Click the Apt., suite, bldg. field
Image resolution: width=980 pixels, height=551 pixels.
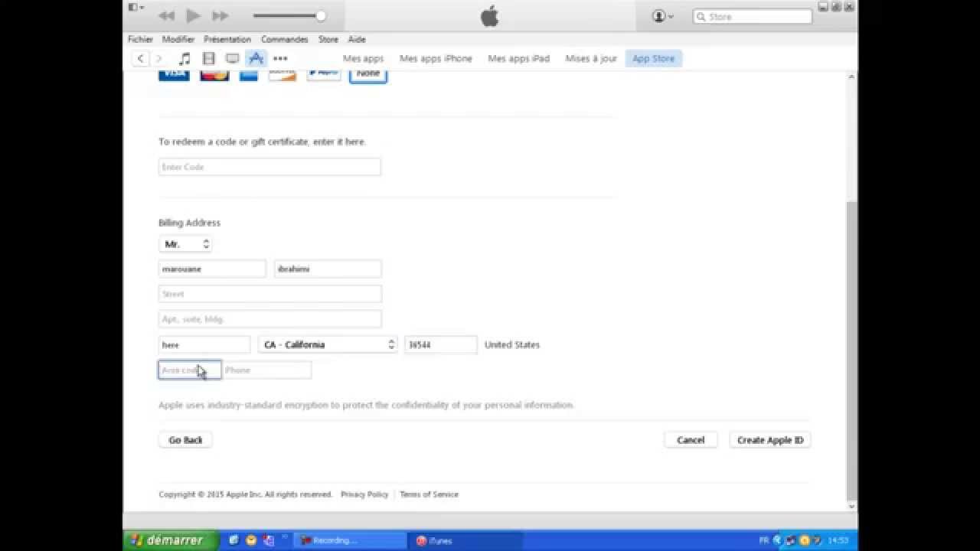point(269,319)
